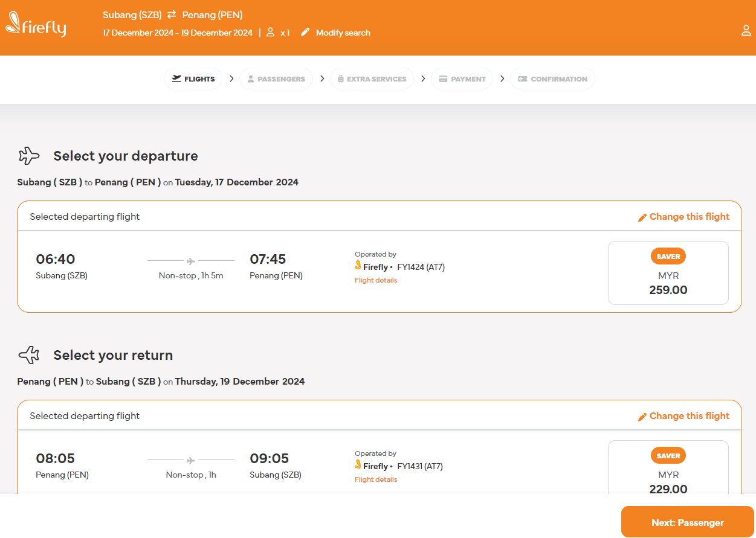756x538 pixels.
Task: Change the selected return flight
Action: (689, 416)
